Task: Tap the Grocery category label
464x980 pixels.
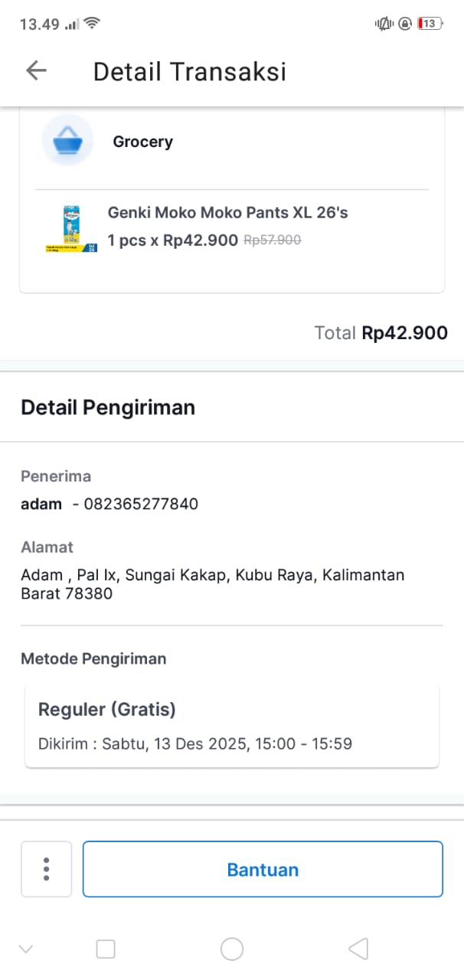Action: [x=142, y=142]
